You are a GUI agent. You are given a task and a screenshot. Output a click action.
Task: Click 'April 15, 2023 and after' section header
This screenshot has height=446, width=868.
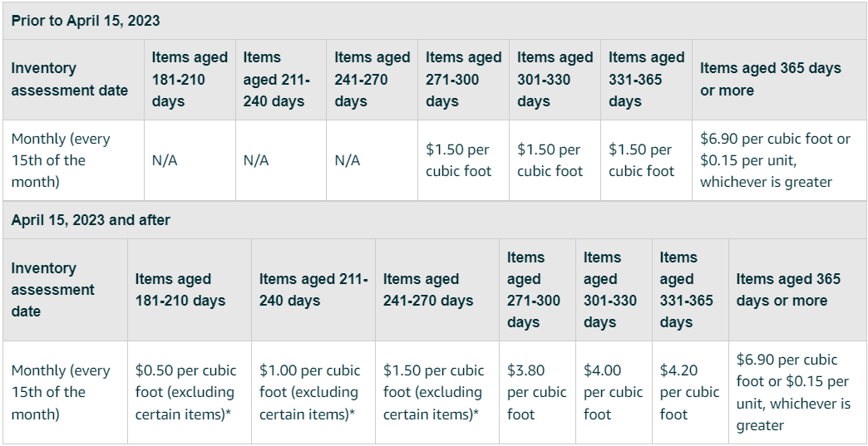click(91, 220)
